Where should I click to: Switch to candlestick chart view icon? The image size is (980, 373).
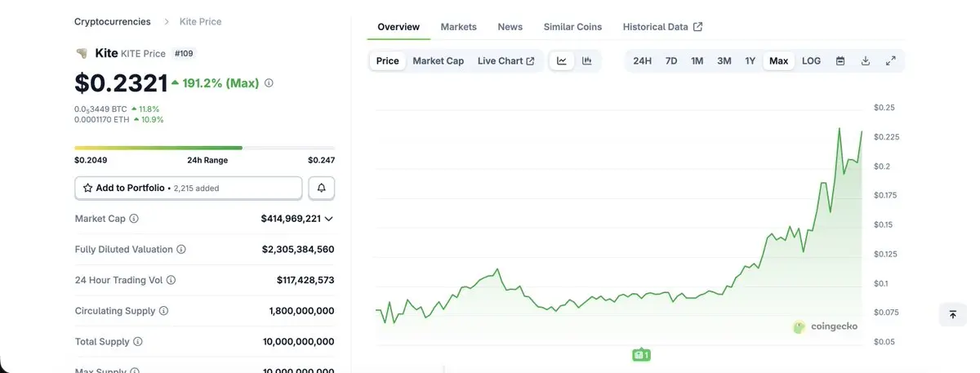click(586, 60)
